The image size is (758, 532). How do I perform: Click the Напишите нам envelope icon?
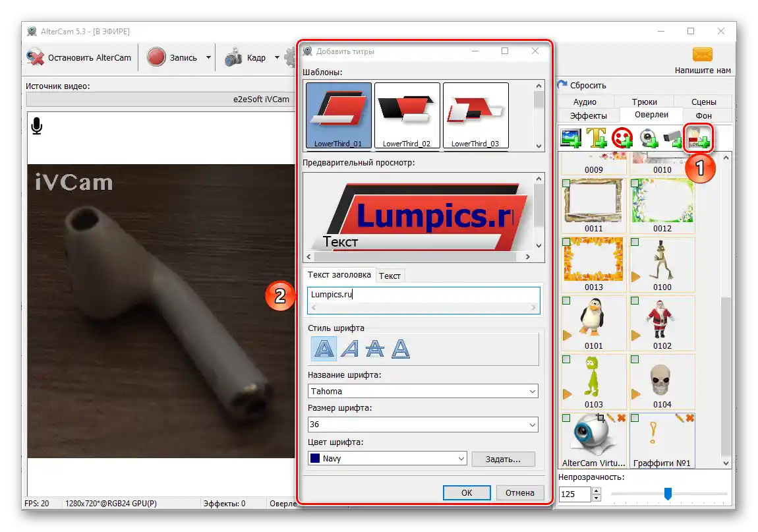tap(703, 55)
